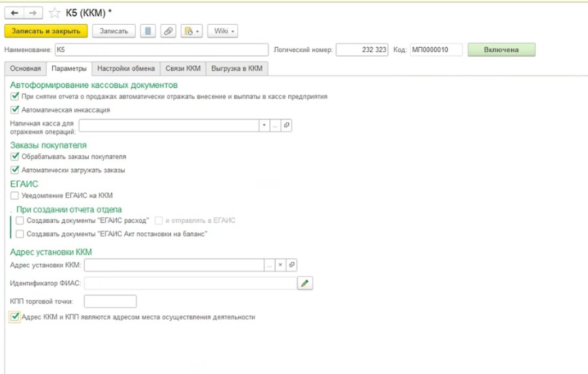This screenshot has width=588, height=374.
Task: Open the Адрес установки ККМ item icon
Action: click(x=292, y=265)
